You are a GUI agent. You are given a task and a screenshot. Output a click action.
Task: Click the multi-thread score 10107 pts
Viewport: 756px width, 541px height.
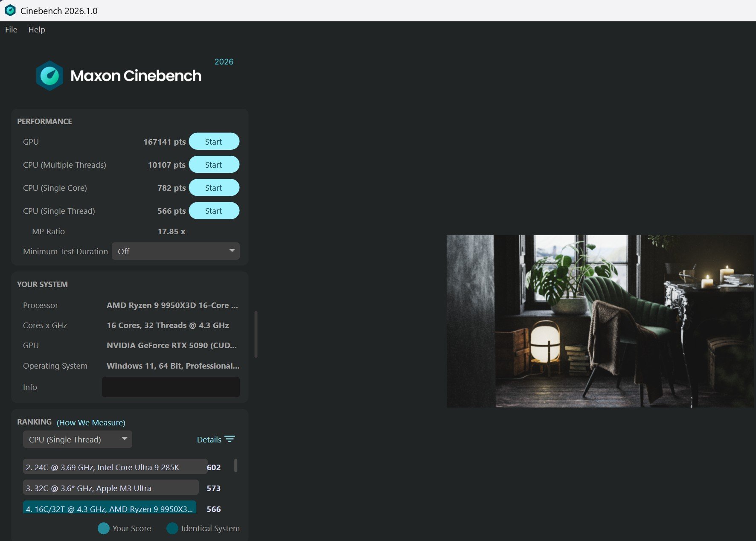coord(167,165)
